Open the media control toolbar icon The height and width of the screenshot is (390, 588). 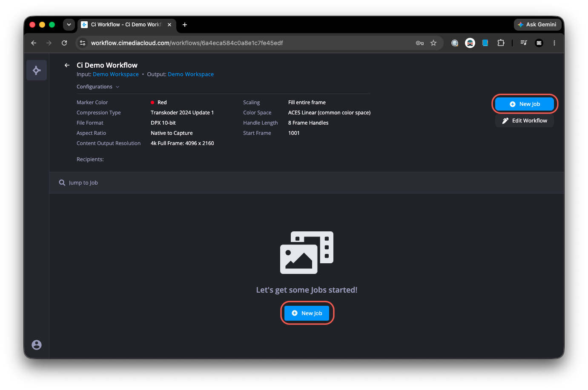point(524,43)
